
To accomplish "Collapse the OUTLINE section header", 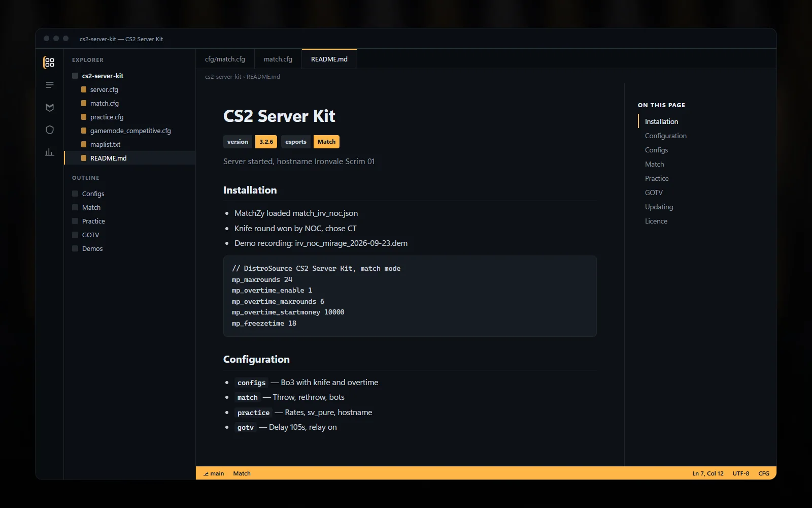I will (x=86, y=178).
